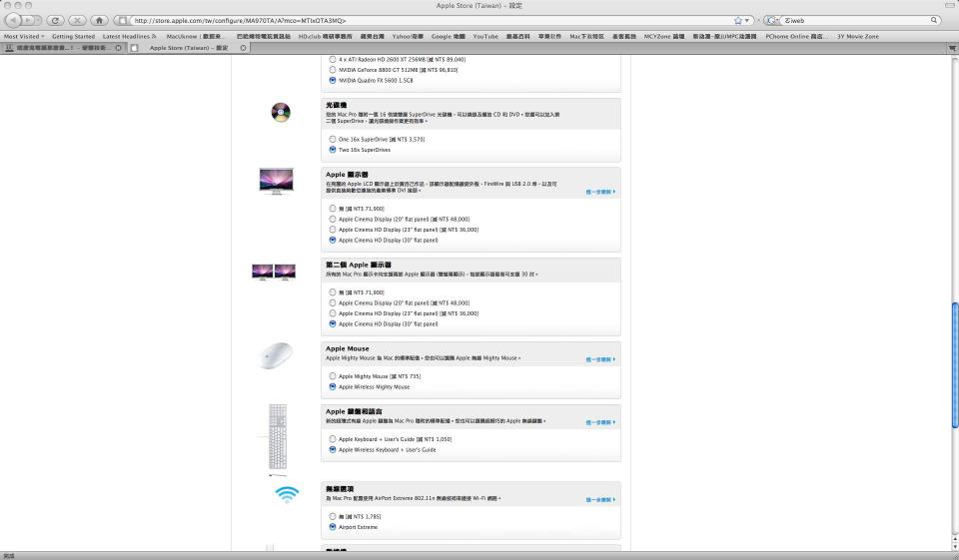Click the site icon beside the URL
Image resolution: width=959 pixels, height=560 pixels.
click(x=122, y=20)
